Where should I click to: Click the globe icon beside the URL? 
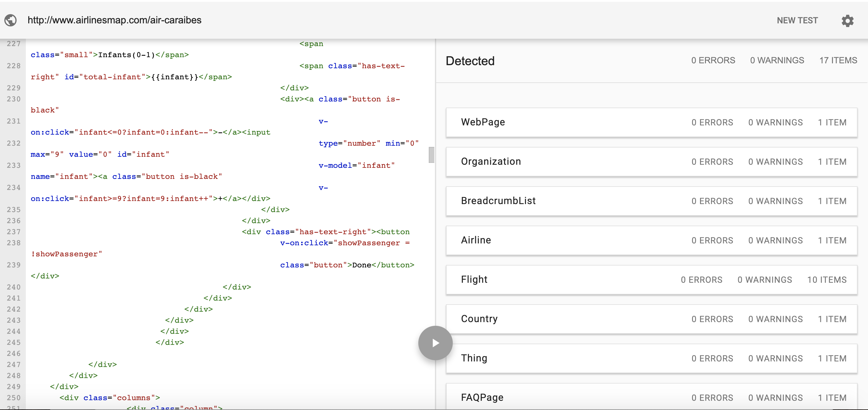tap(10, 20)
